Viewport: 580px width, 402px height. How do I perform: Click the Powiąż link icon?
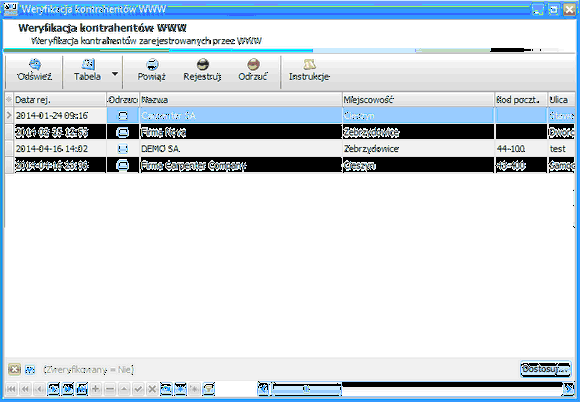(152, 64)
